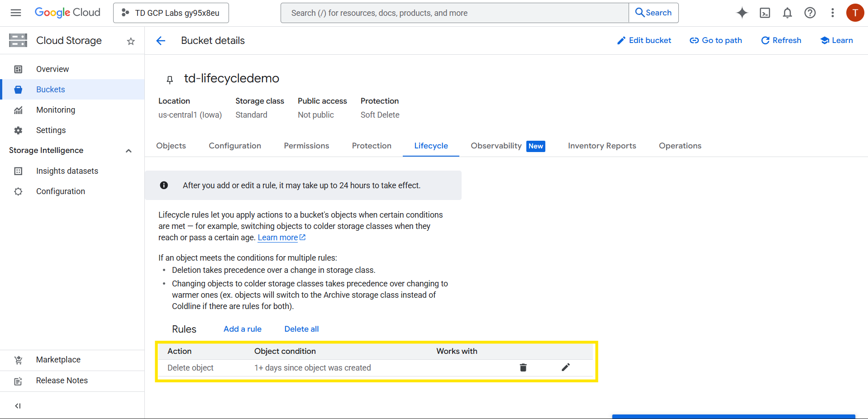Open the main hamburger navigation menu
This screenshot has width=868, height=419.
coord(16,13)
